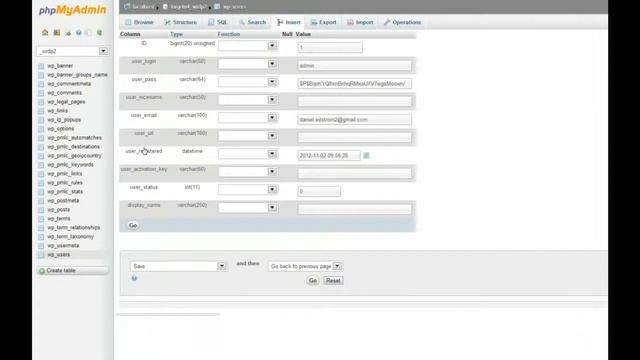Click the Create table button
The height and width of the screenshot is (360, 640).
(73, 271)
